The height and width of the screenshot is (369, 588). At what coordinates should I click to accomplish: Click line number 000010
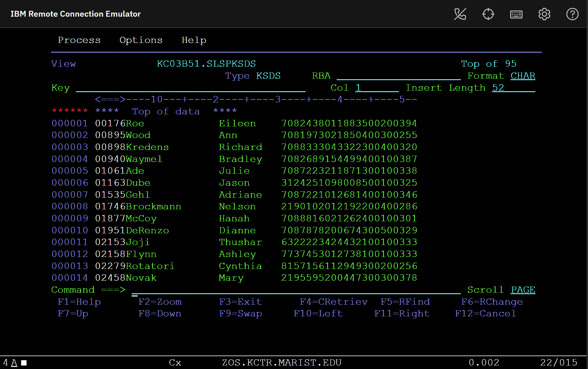70,230
